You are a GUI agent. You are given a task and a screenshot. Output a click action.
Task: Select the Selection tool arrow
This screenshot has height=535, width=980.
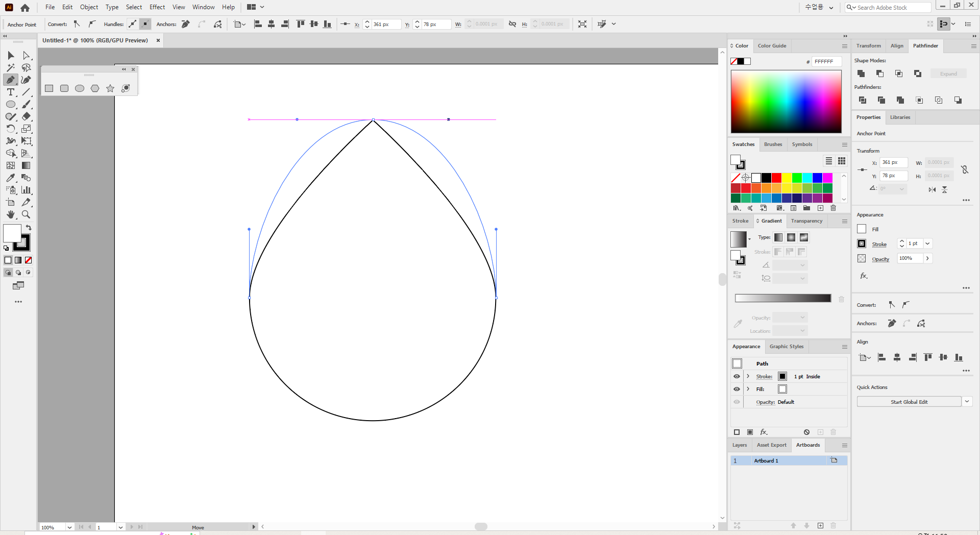[x=11, y=55]
